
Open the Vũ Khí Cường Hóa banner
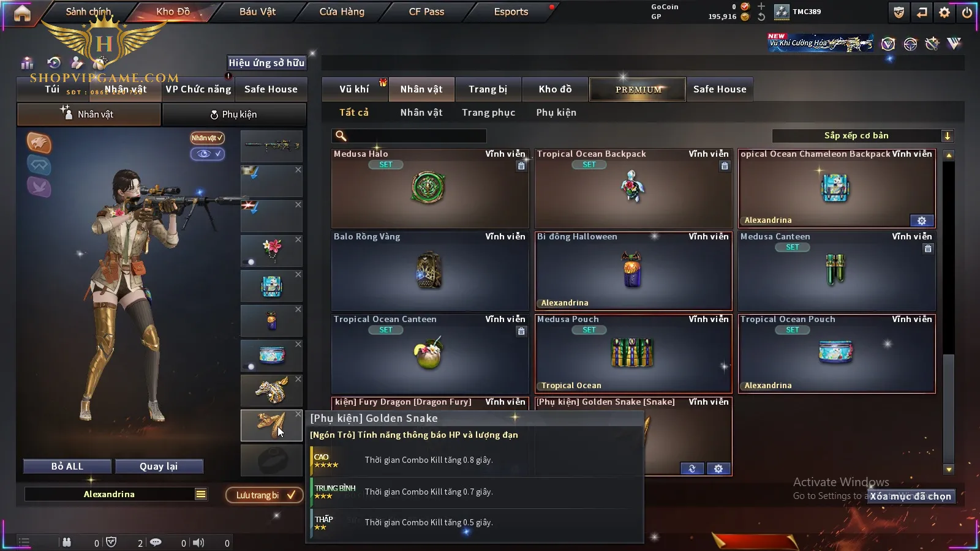point(821,43)
